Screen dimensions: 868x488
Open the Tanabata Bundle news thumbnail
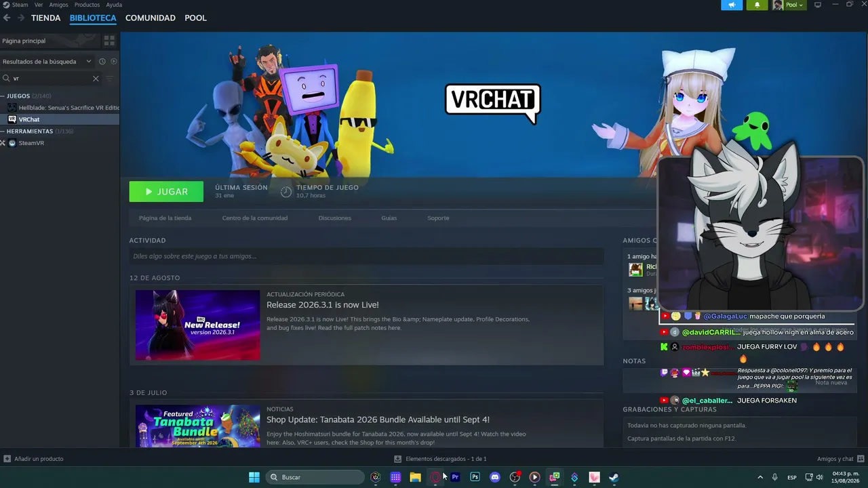(197, 426)
